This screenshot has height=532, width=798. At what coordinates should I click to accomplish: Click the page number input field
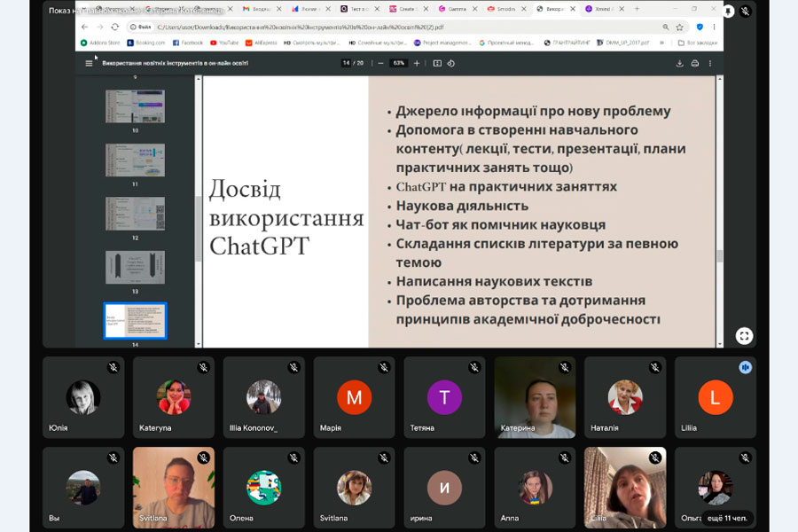pyautogui.click(x=347, y=63)
